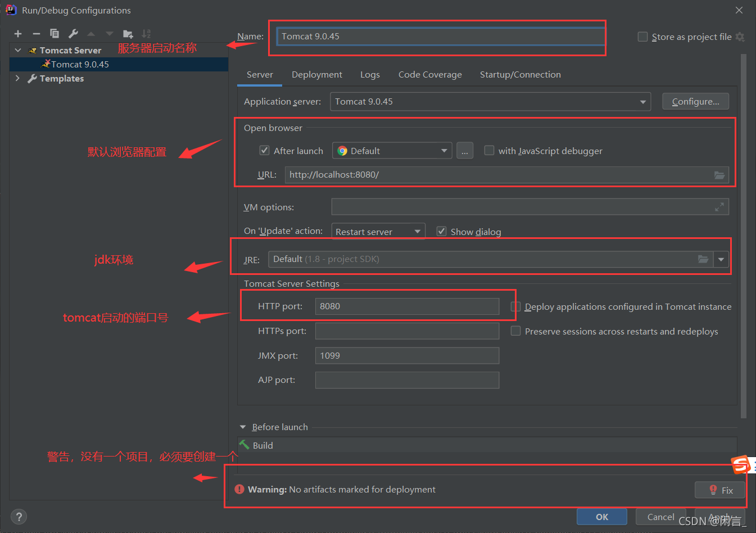Remove configuration with minus icon
The width and height of the screenshot is (756, 533).
[37, 34]
